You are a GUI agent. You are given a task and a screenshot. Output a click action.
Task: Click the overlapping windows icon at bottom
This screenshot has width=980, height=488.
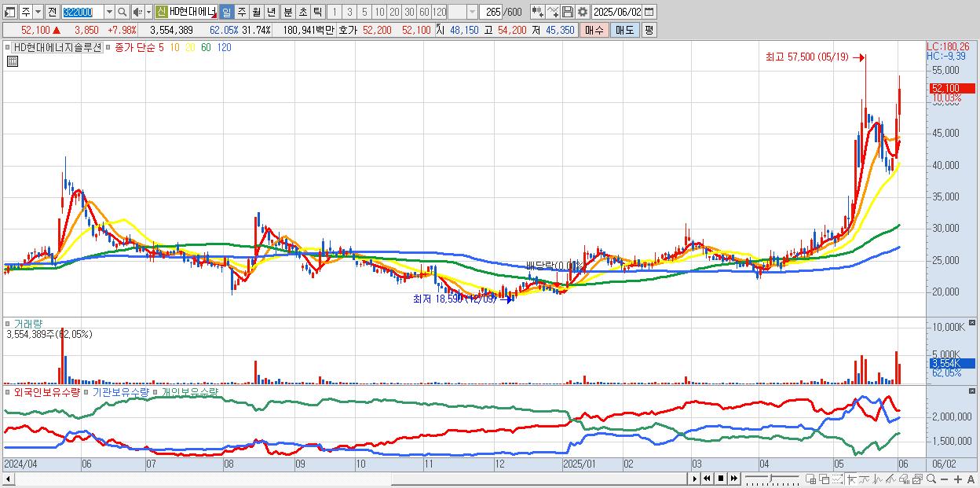click(x=825, y=479)
